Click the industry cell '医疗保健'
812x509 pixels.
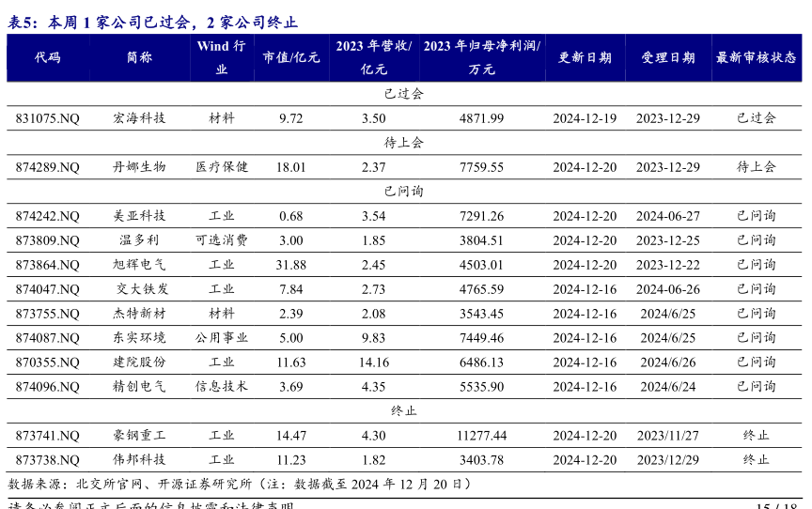tap(222, 166)
